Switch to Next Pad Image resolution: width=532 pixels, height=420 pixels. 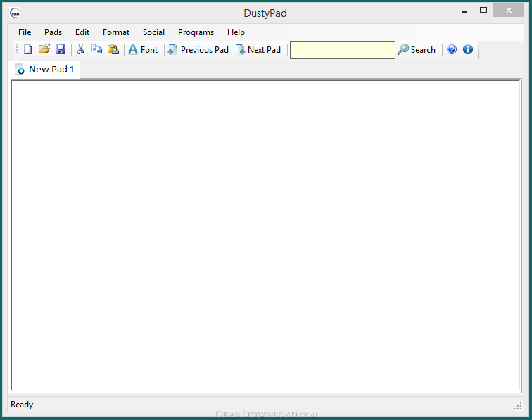[x=258, y=49]
